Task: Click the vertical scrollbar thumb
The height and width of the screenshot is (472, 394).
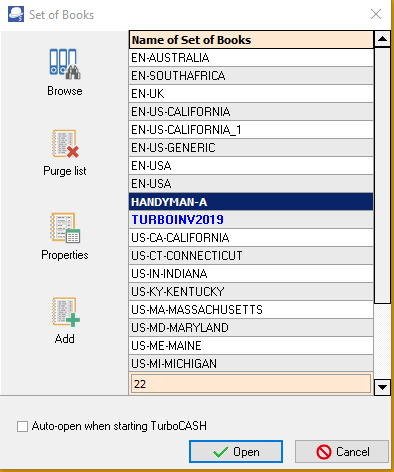Action: coord(382,175)
